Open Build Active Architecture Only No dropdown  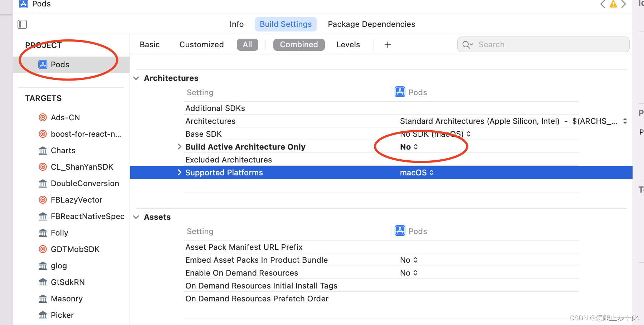pos(409,147)
